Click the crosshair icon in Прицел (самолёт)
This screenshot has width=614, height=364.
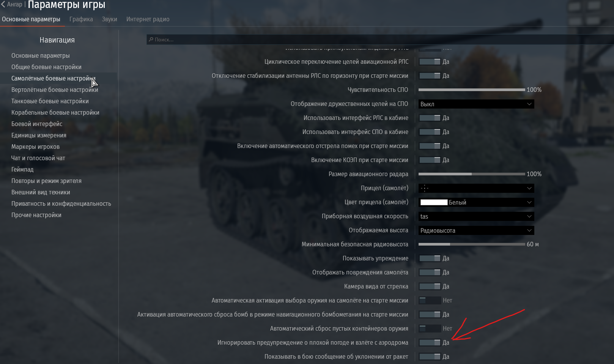click(425, 188)
